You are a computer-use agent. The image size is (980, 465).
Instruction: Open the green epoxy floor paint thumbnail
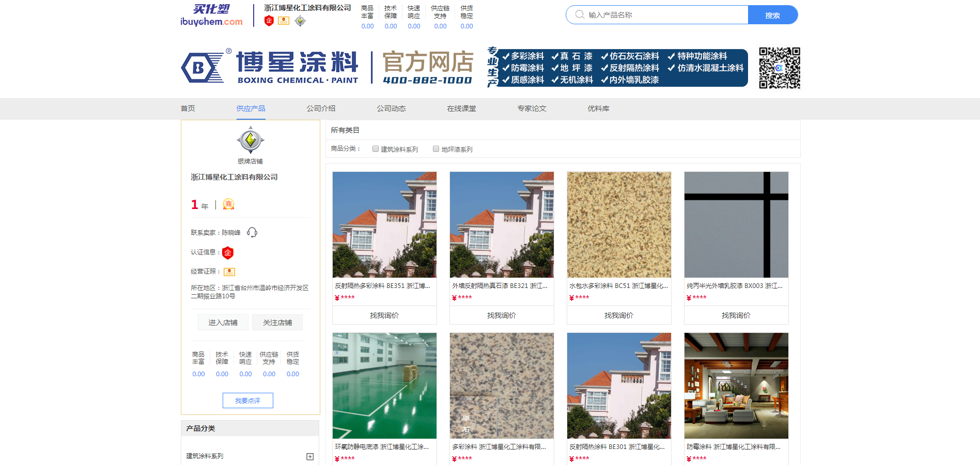[384, 386]
